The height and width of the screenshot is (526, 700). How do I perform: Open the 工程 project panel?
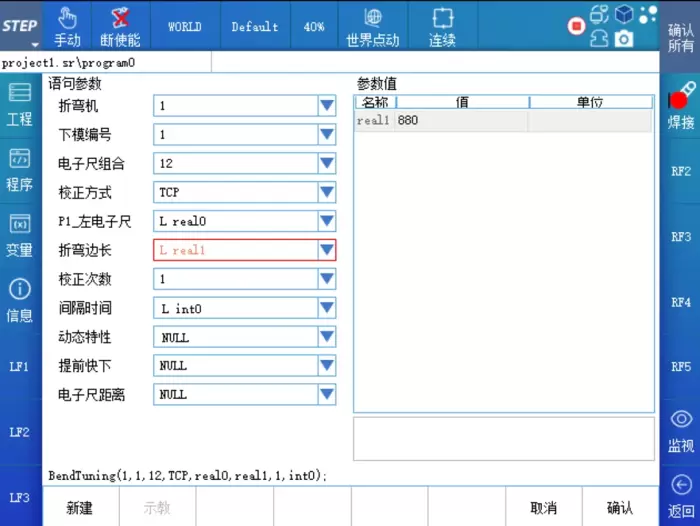(x=20, y=104)
